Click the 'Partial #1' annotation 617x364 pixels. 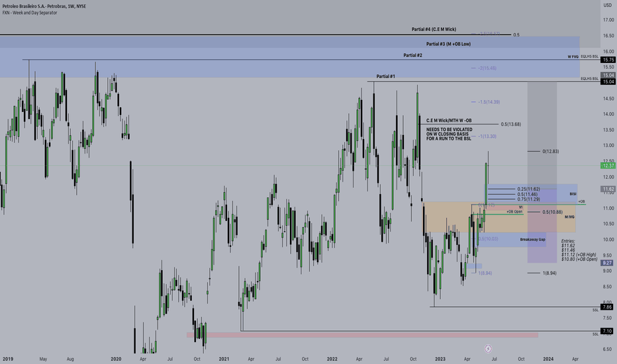(x=385, y=76)
